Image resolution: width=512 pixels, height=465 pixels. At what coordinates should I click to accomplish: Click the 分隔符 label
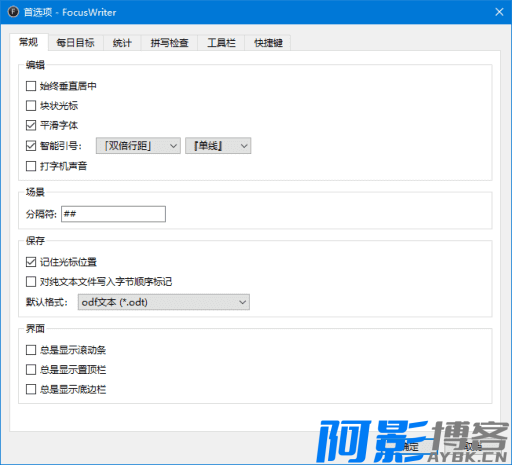[41, 214]
